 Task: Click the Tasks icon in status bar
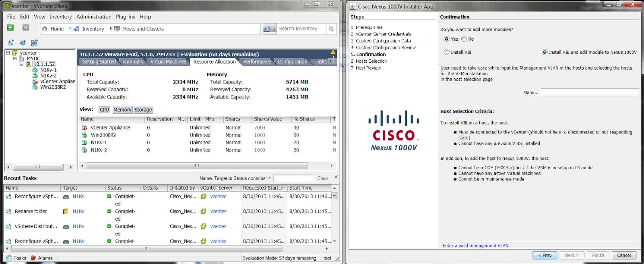[x=9, y=258]
